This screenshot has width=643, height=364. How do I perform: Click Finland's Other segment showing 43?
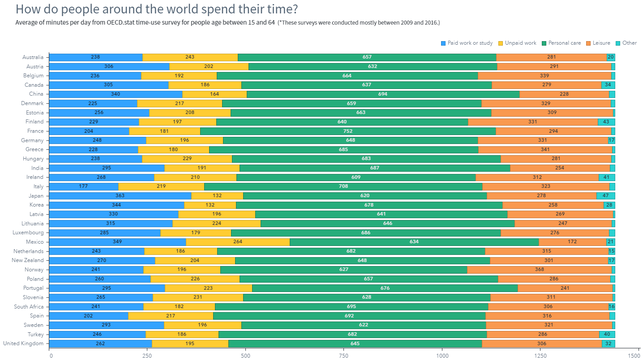click(x=606, y=122)
